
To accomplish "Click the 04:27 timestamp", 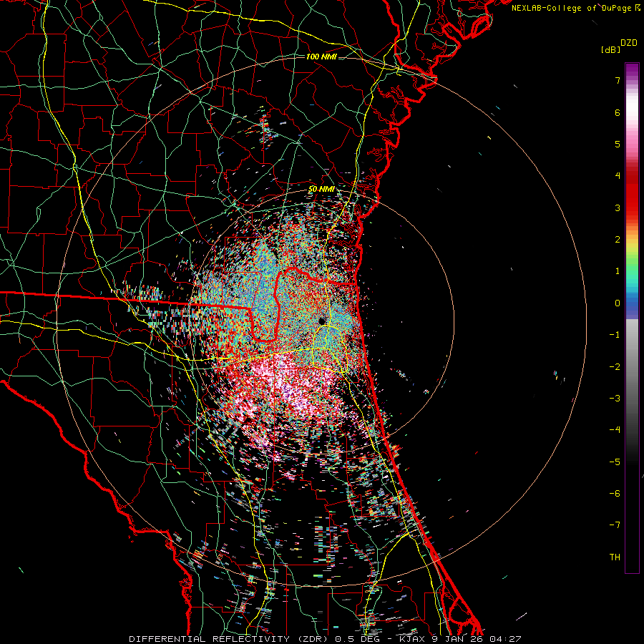I will coord(505,639).
